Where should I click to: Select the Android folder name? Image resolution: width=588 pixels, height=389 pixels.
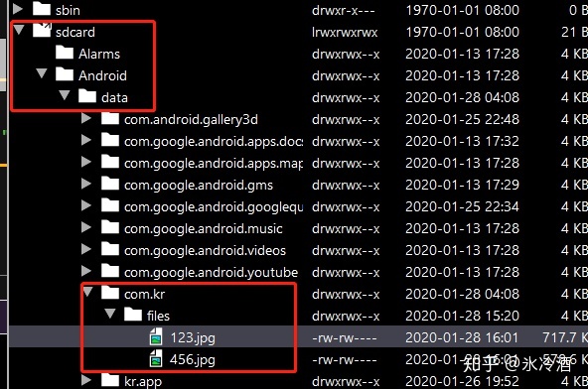coord(102,75)
